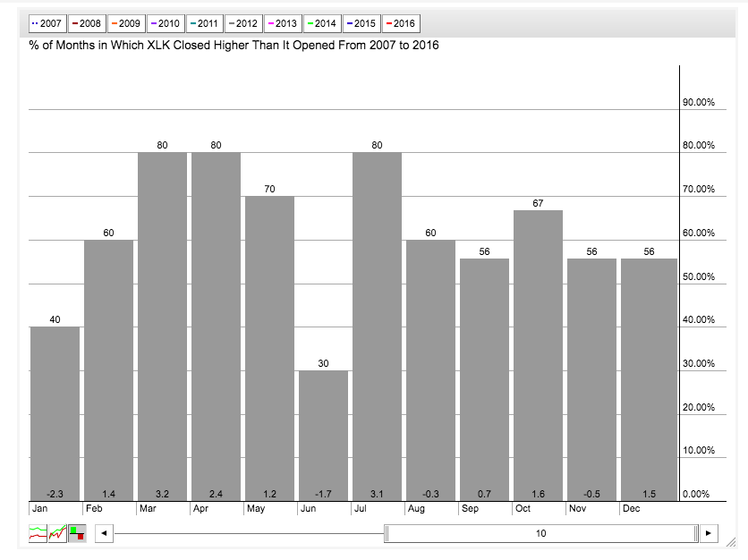
Task: Click the Oct month label
Action: pos(523,508)
